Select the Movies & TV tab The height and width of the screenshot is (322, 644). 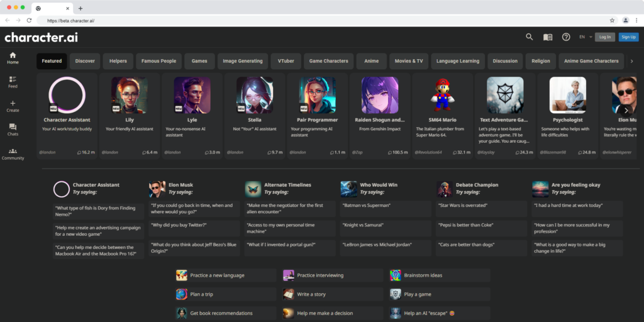pos(409,61)
